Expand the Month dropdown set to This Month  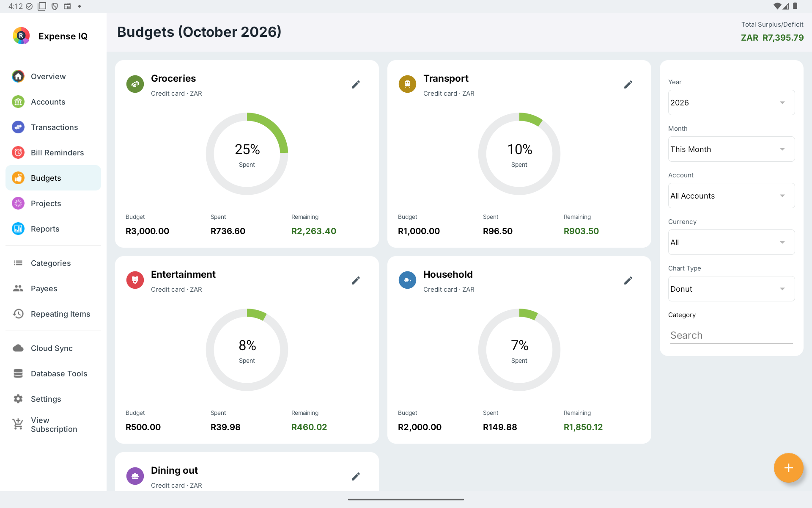click(731, 149)
